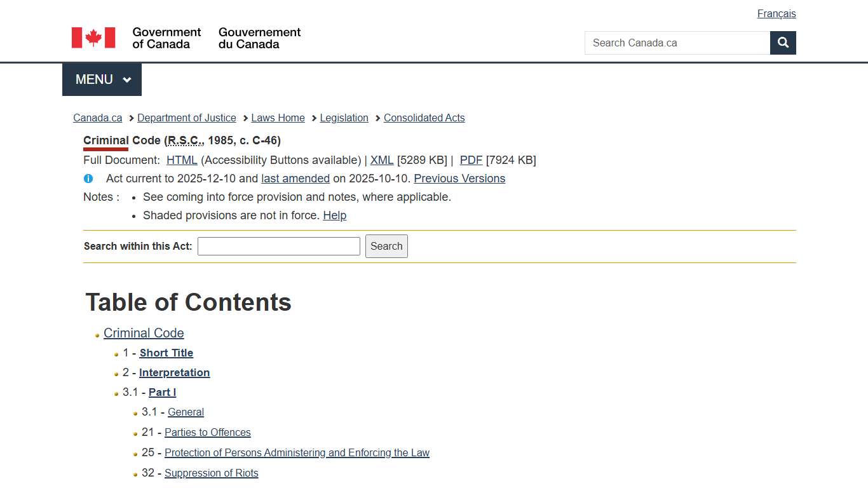Open the Department of Justice breadcrumb
Image resolution: width=868 pixels, height=488 pixels.
pos(186,118)
